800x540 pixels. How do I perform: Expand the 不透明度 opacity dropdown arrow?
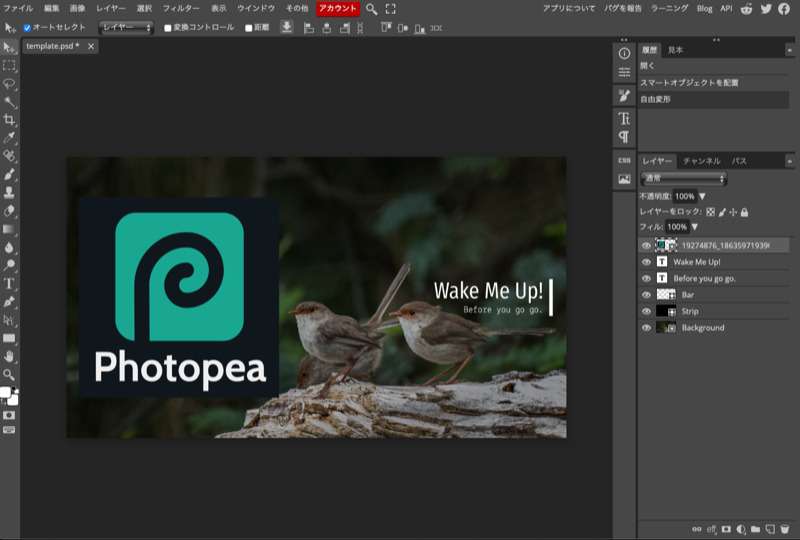point(702,196)
